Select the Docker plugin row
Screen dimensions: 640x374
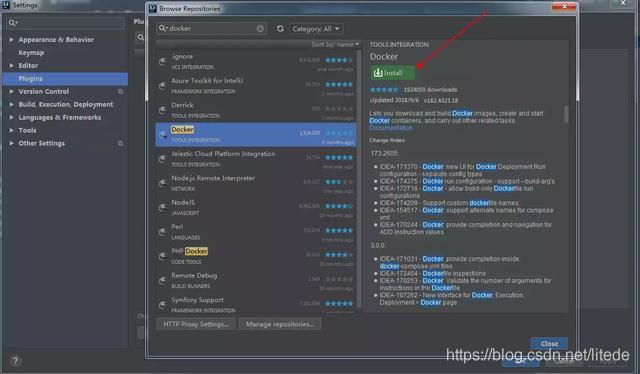pos(256,135)
